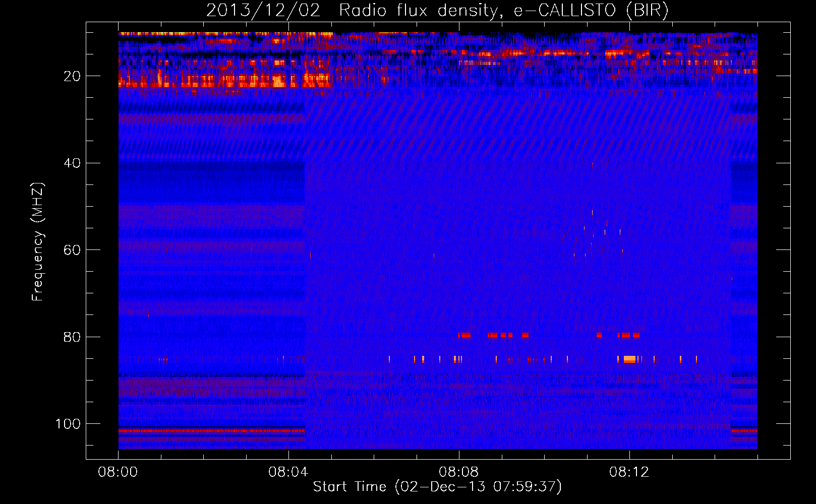Click the 'Start Time (02-Dec-13 07:59:37)' axis label
This screenshot has width=816, height=504.
point(437,487)
